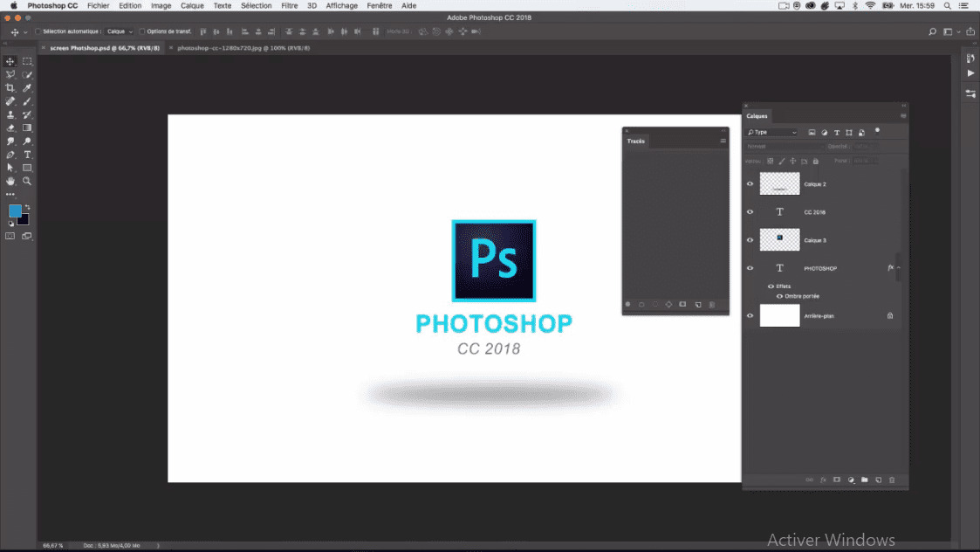This screenshot has width=980, height=552.
Task: Toggle Quick Mask mode
Action: (x=10, y=236)
